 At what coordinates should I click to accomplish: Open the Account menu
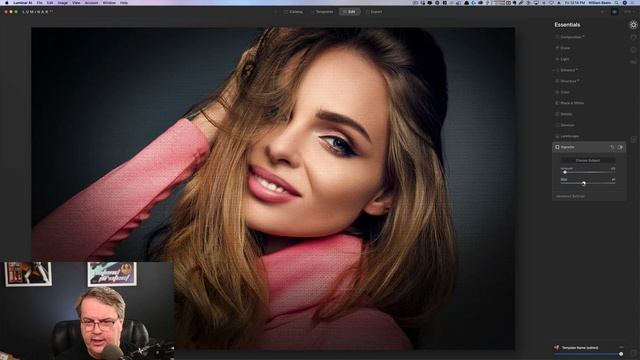91,2
